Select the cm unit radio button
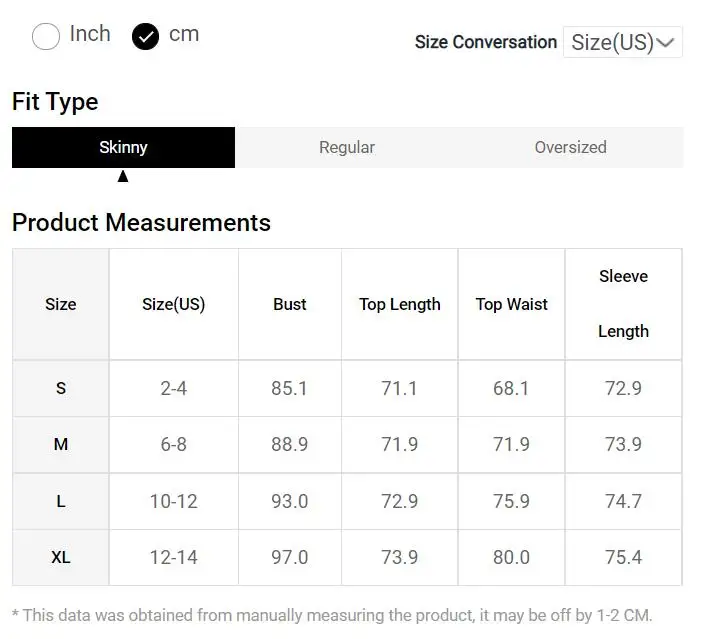The height and width of the screenshot is (639, 706). pos(146,37)
